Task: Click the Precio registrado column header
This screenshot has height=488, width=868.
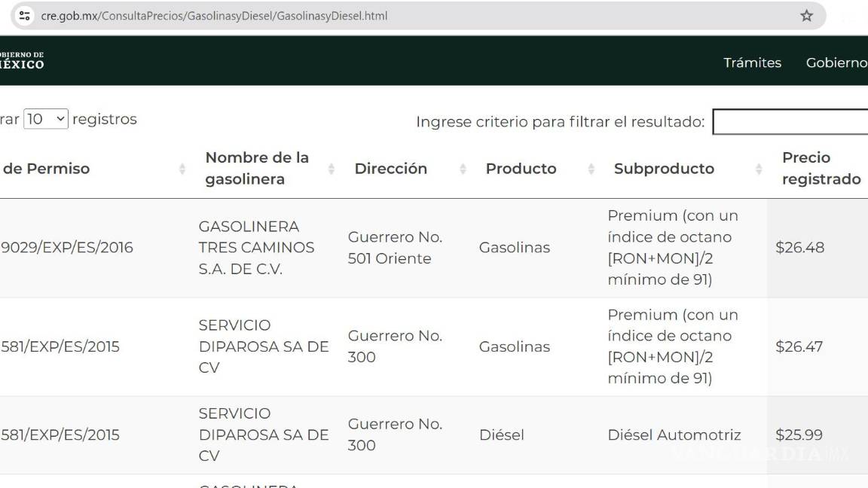Action: tap(821, 168)
